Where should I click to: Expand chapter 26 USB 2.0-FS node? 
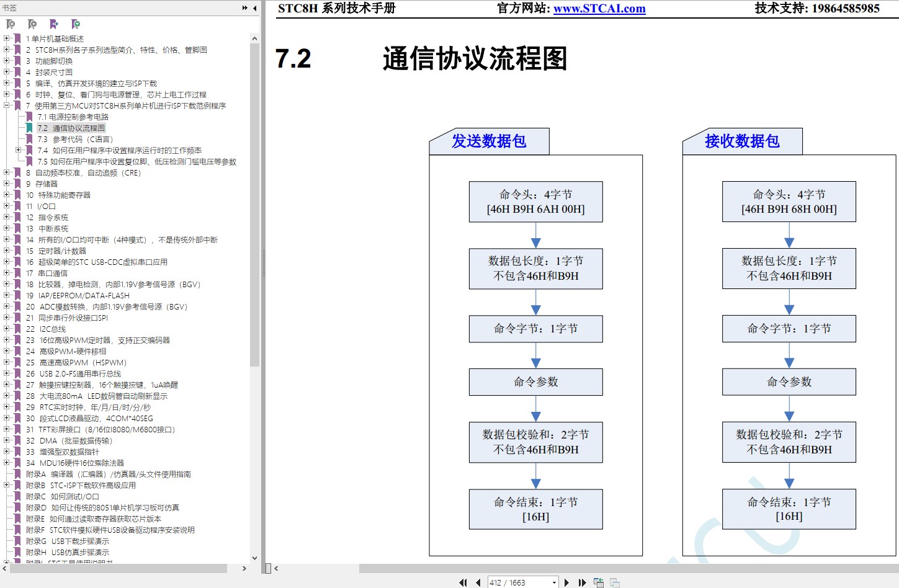7,373
